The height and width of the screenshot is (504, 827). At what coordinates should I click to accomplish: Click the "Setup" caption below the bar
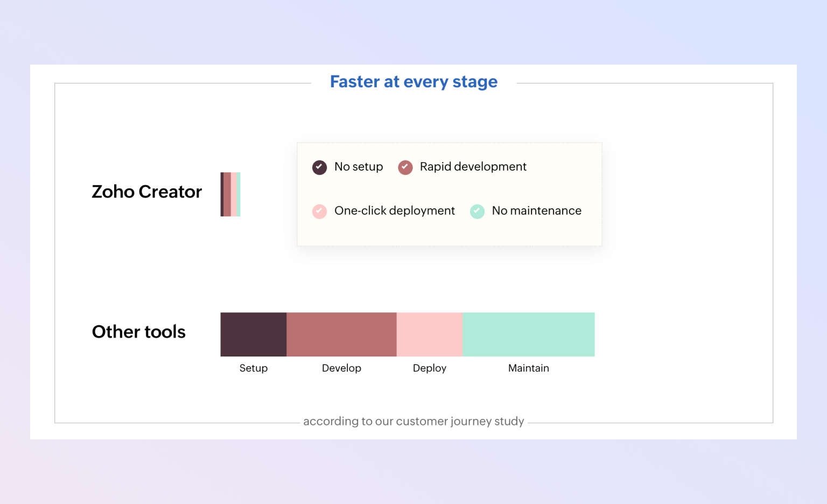tap(253, 368)
